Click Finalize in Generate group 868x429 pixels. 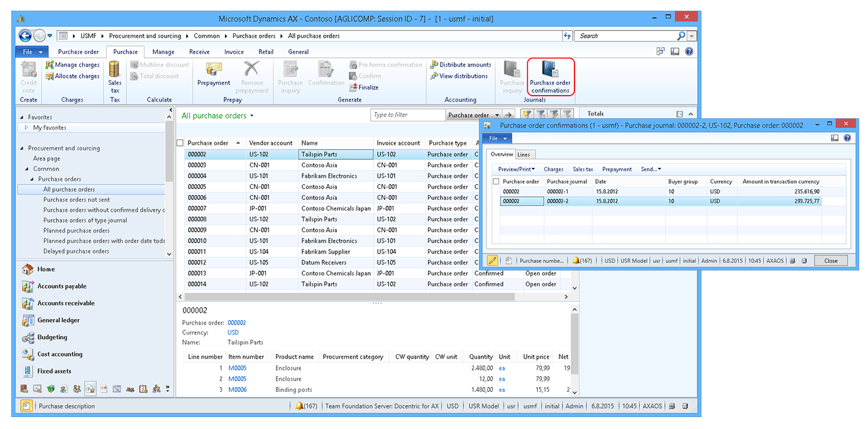click(x=363, y=87)
